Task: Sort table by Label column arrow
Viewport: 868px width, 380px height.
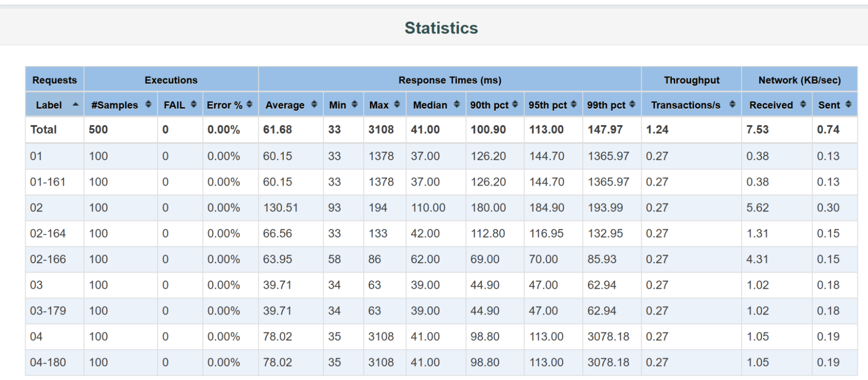Action: coord(76,104)
